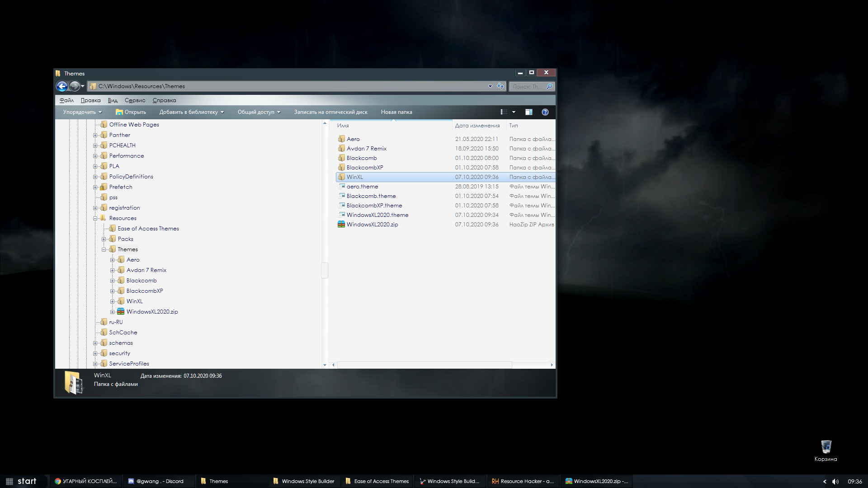The width and height of the screenshot is (868, 488).
Task: Click inside the search field Поиск
Action: 529,86
